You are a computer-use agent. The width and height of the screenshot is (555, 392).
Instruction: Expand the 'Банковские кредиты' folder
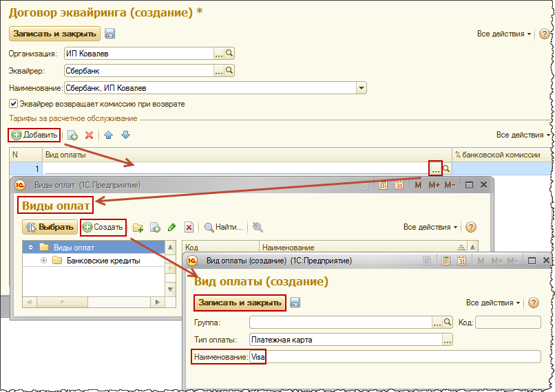click(43, 261)
